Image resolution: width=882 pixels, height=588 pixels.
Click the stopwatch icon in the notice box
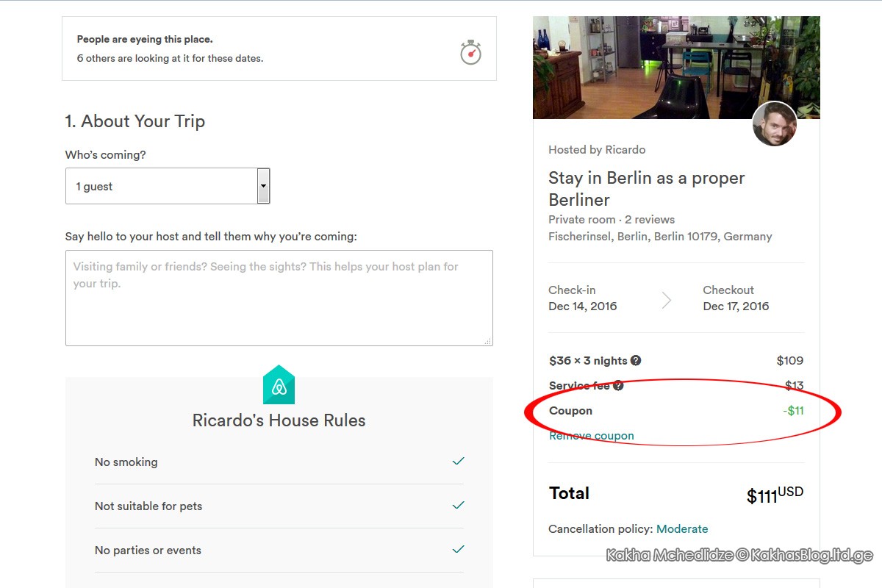[x=470, y=52]
